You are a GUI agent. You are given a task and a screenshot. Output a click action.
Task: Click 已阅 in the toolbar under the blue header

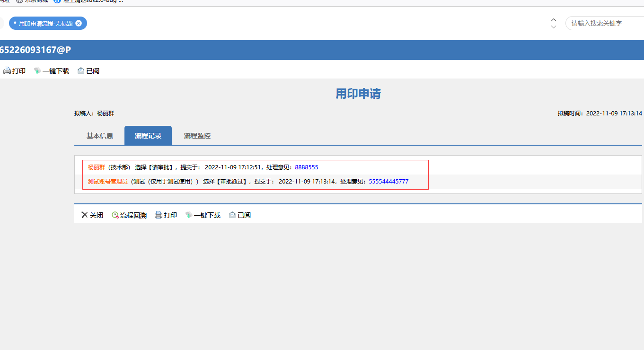88,71
